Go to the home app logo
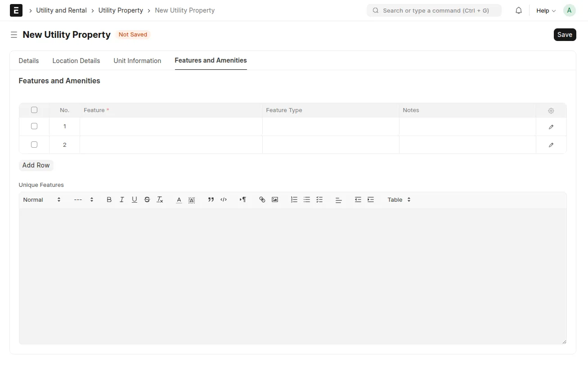The image size is (588, 367). pos(16,10)
